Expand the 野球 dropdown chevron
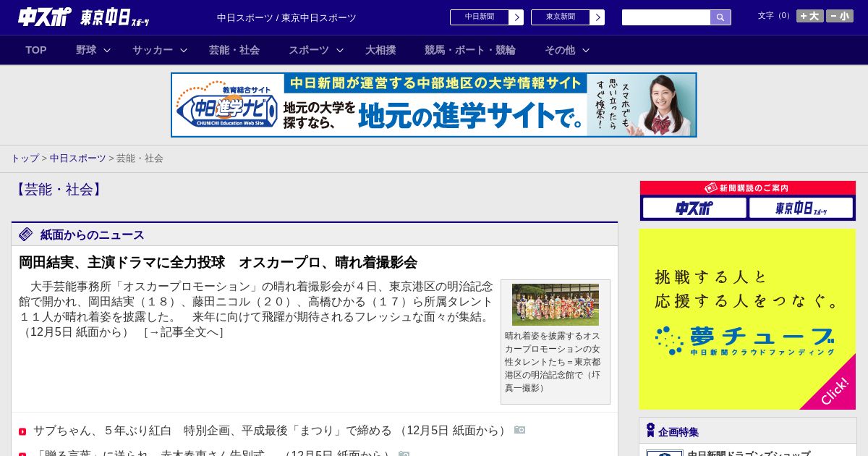 (x=107, y=50)
